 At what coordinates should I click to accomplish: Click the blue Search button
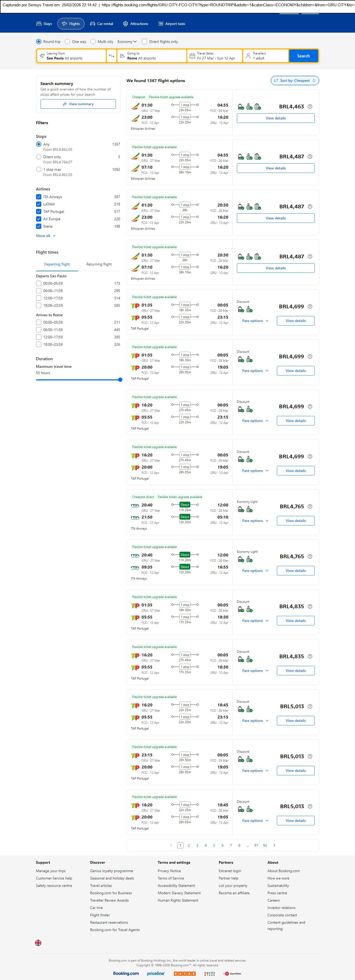click(303, 56)
